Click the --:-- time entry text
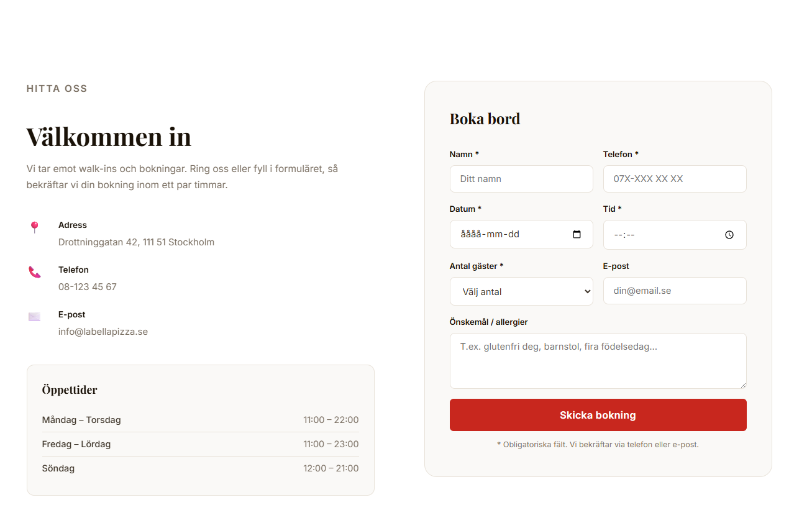 [624, 235]
